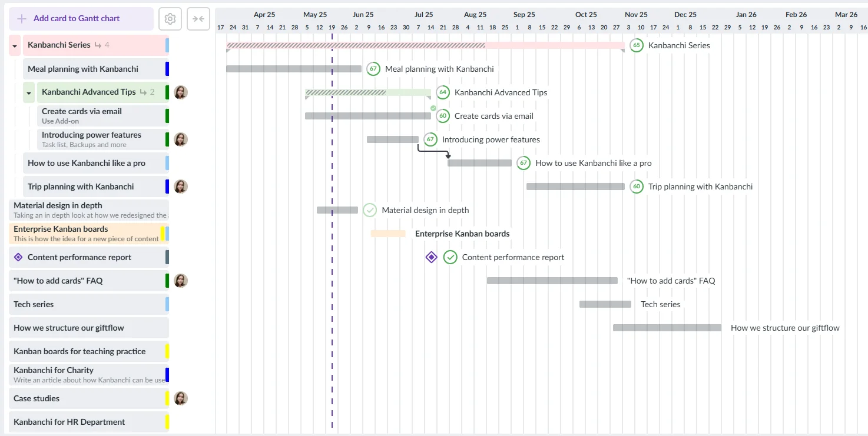The width and height of the screenshot is (868, 436).
Task: Collapse the Kanbanchi Series group
Action: [x=15, y=45]
